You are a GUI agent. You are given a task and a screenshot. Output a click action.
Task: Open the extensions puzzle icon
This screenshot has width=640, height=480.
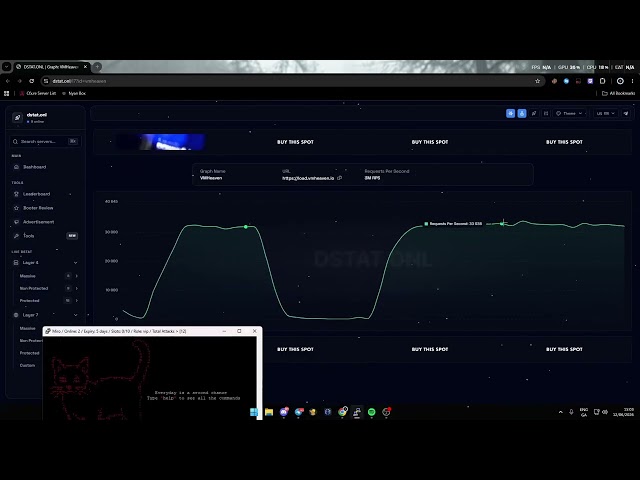coord(602,81)
